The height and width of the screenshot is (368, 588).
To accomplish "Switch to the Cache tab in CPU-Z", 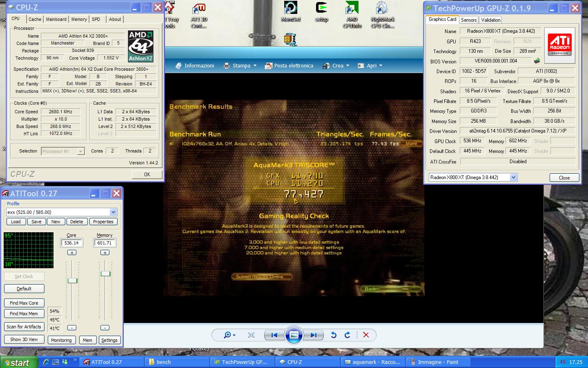I will [35, 19].
